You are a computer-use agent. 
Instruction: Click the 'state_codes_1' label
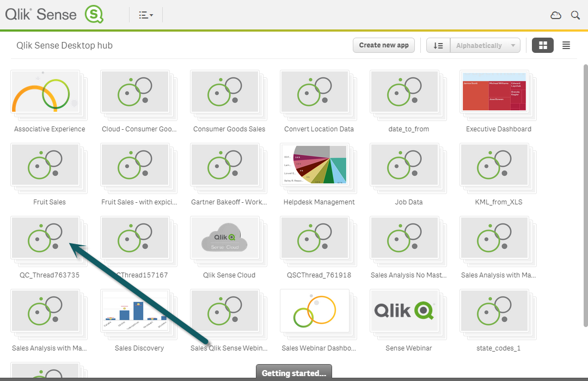(498, 348)
